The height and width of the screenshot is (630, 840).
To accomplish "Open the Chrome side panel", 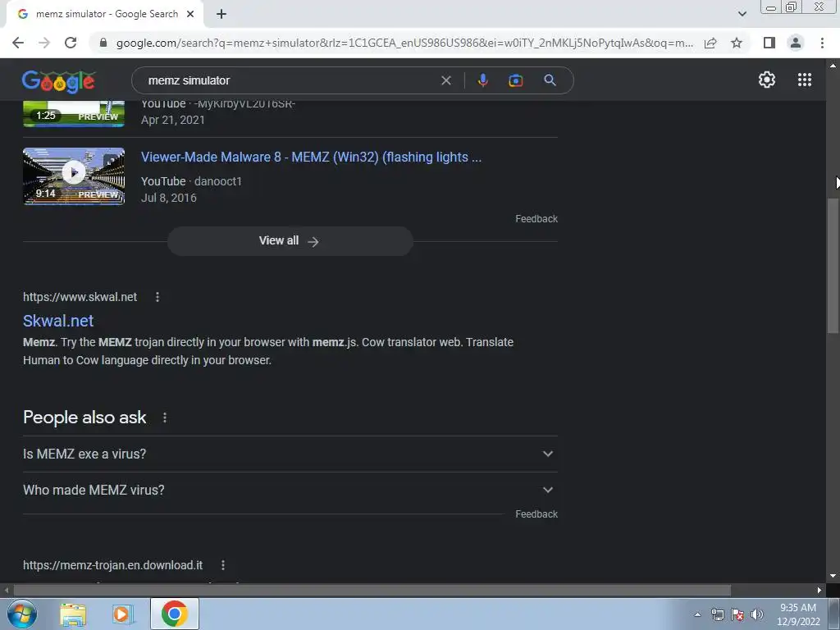I will click(769, 43).
